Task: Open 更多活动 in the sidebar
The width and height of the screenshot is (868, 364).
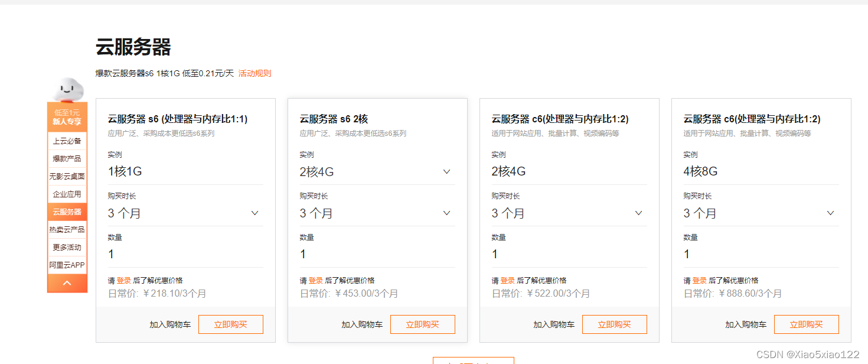Action: (67, 247)
